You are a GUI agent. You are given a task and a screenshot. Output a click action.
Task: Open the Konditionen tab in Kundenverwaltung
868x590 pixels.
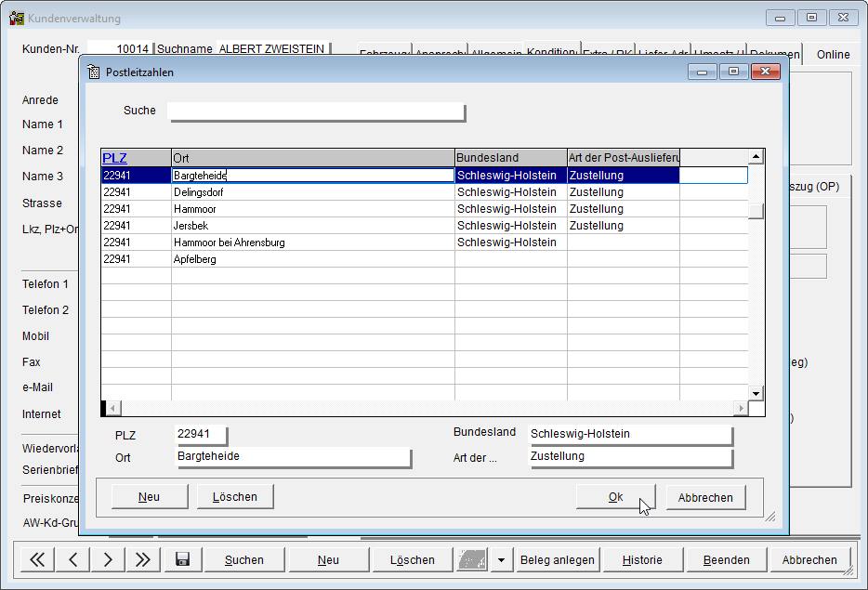[552, 51]
